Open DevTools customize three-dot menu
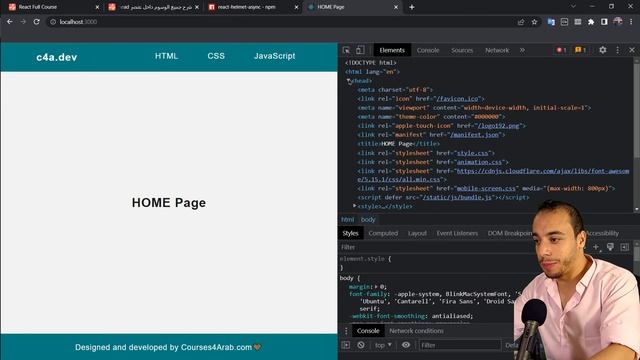Viewport: 640px width, 360px height. point(618,50)
